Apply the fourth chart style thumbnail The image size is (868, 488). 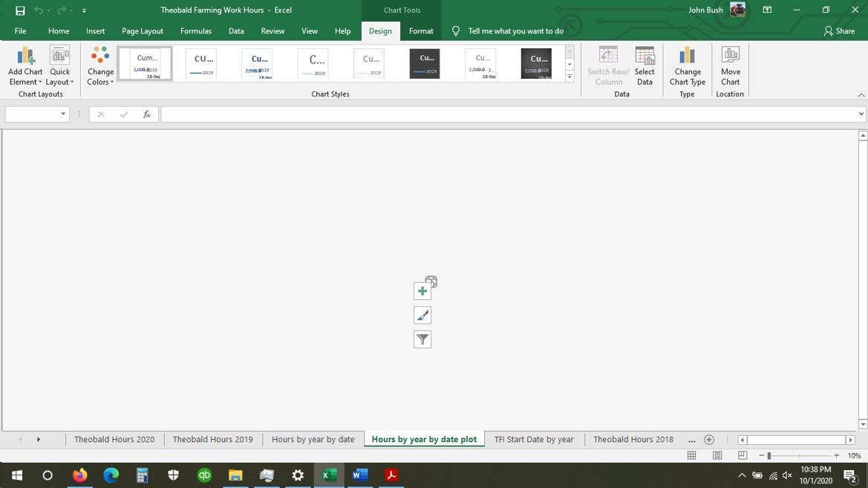[313, 63]
